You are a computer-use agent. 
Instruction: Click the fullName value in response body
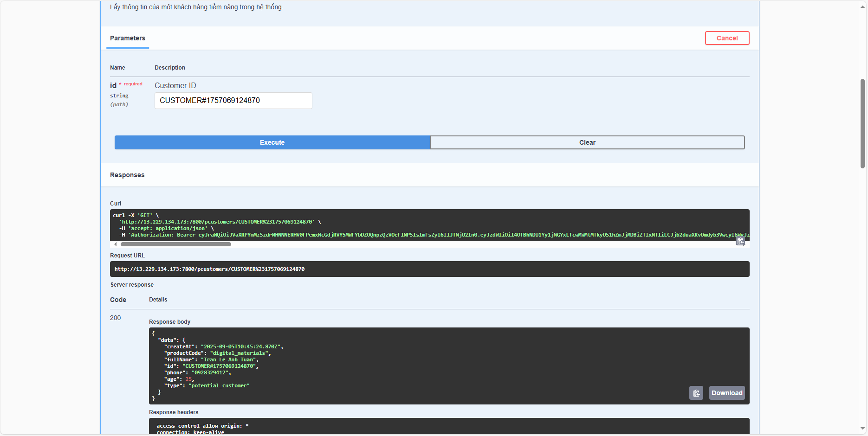228,359
